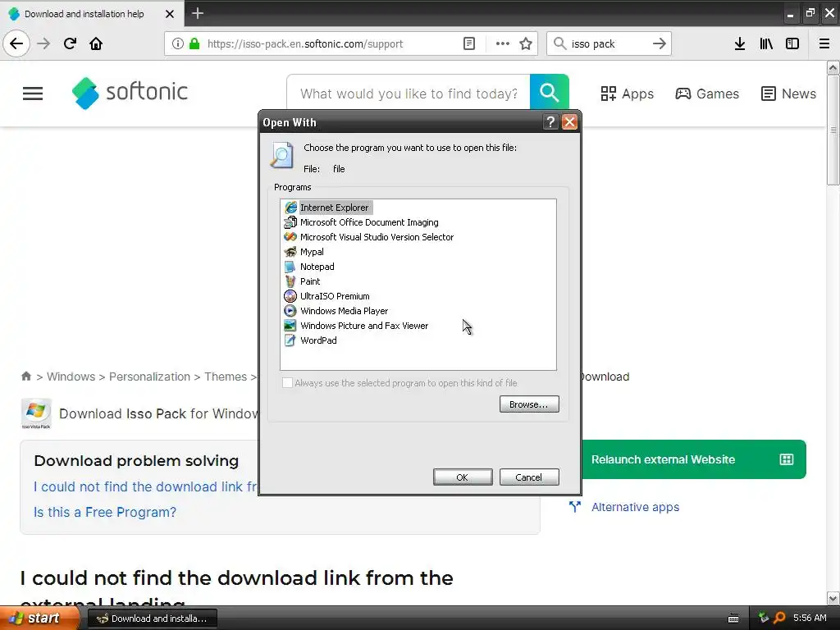Image resolution: width=840 pixels, height=630 pixels.
Task: Pick Paint in the Programs list
Action: [303, 281]
